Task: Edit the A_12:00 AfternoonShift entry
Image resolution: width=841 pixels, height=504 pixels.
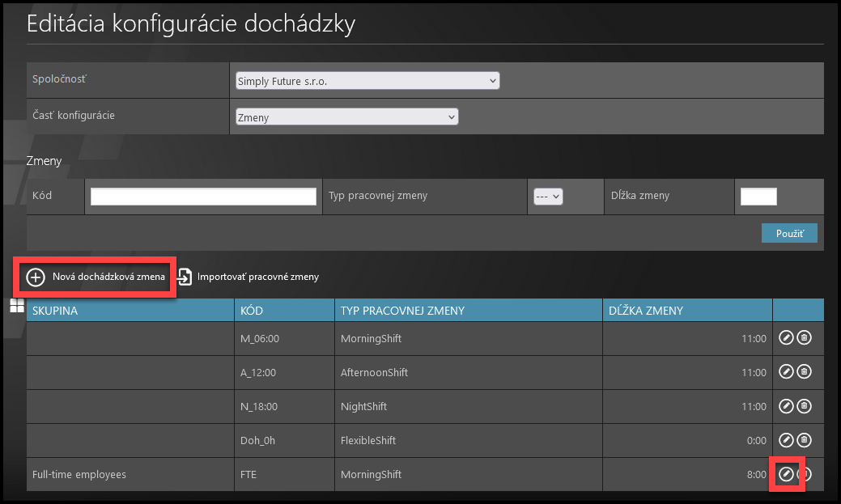Action: coord(785,372)
